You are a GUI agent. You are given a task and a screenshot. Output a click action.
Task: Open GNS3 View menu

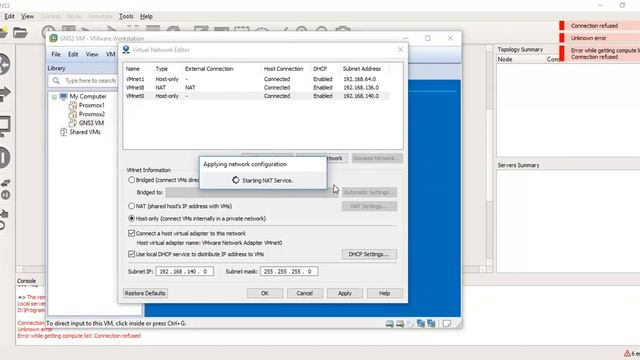pyautogui.click(x=27, y=16)
